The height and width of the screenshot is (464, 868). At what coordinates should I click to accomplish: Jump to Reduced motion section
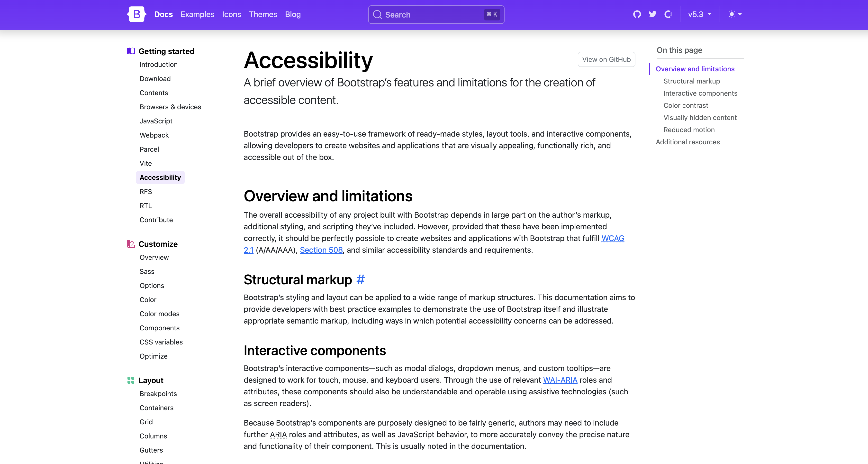click(x=689, y=130)
